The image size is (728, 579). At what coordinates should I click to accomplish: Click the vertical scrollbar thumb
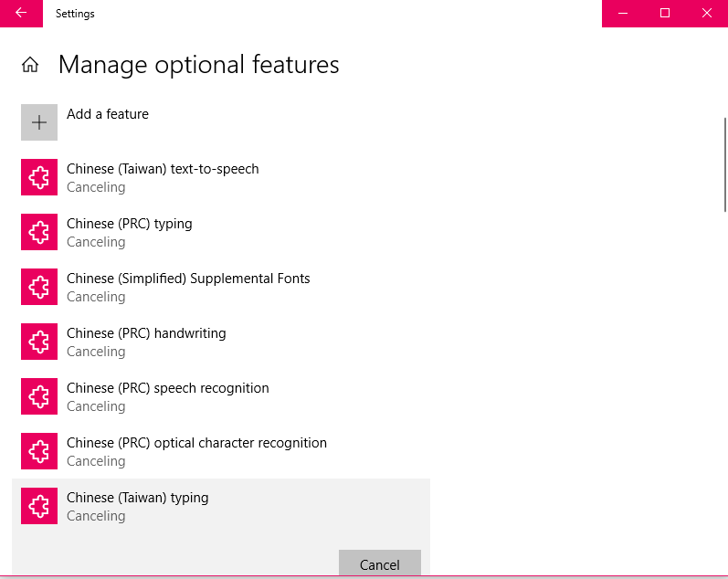(724, 164)
